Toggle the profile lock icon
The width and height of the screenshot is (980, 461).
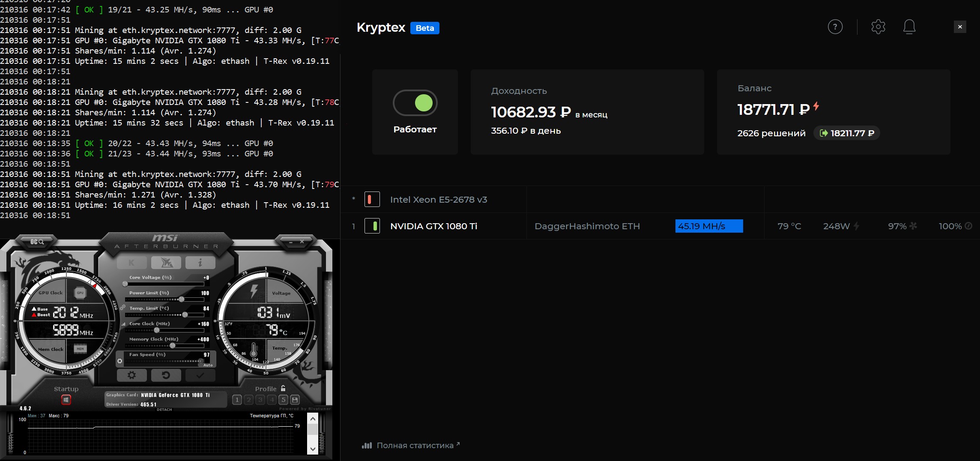(283, 388)
